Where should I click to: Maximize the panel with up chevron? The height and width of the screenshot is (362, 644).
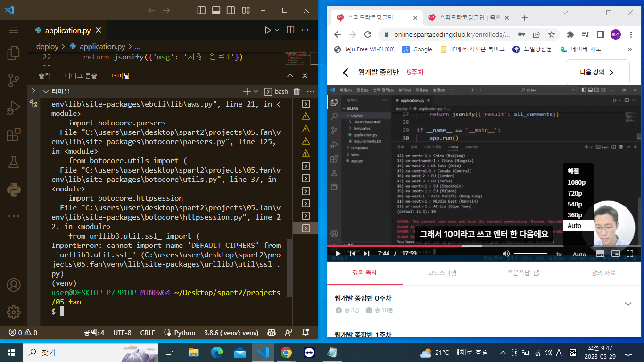click(290, 76)
